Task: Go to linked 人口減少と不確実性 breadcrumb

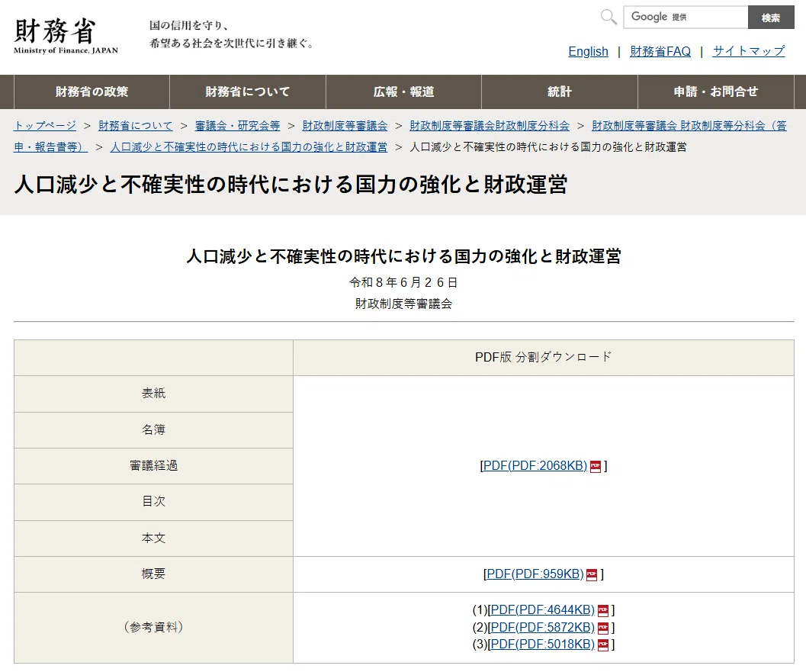Action: point(249,147)
